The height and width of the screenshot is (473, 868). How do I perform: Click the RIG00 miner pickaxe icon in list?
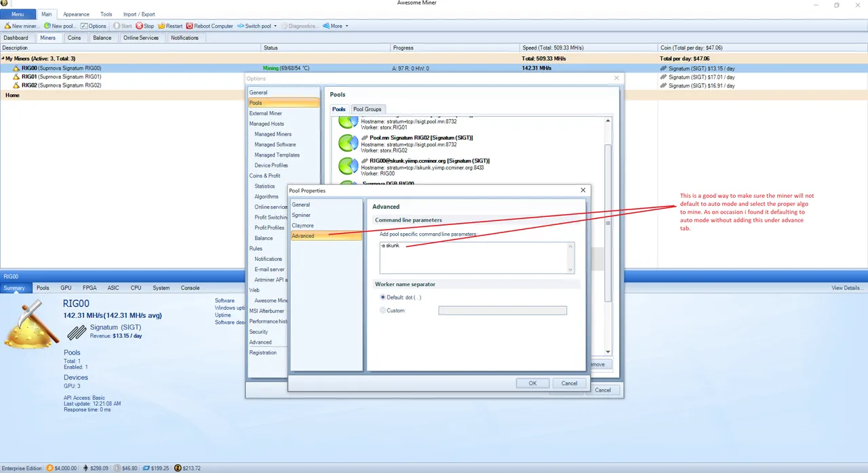pyautogui.click(x=16, y=68)
